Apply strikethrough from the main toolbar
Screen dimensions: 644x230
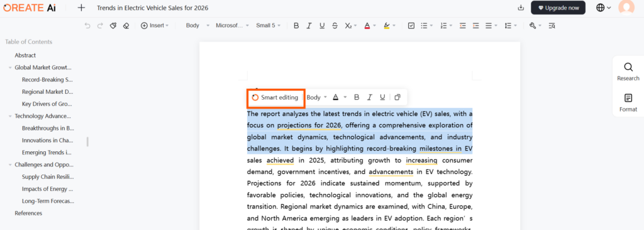coord(335,25)
